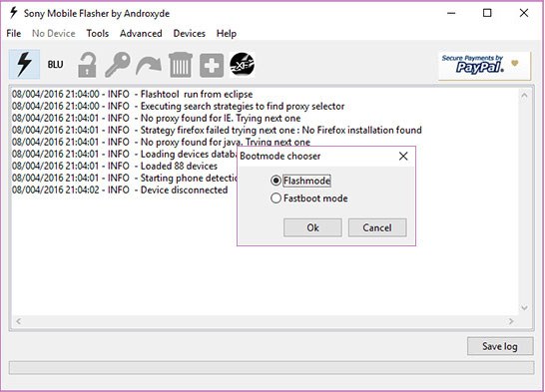The height and width of the screenshot is (392, 545).
Task: Click the bottom progress bar
Action: pyautogui.click(x=272, y=368)
